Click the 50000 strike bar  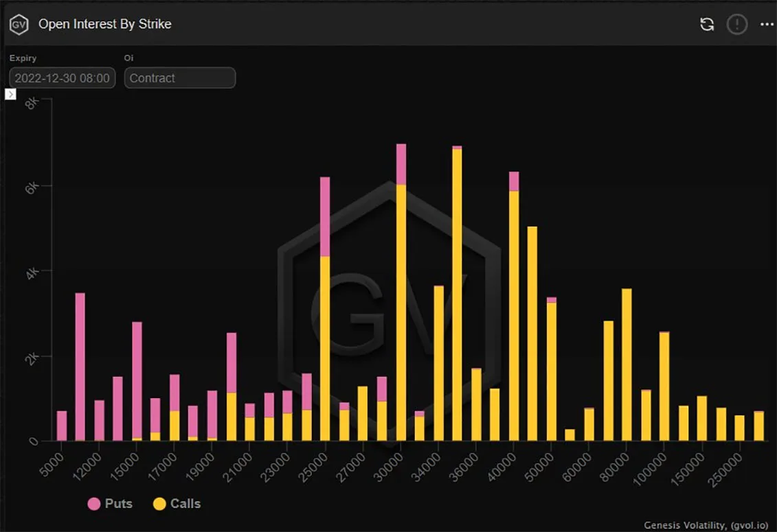point(552,369)
